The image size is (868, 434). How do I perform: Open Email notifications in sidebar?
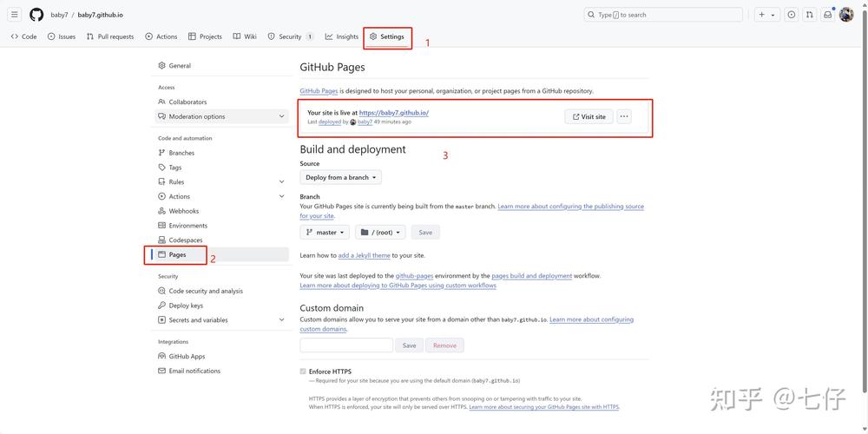tap(221, 371)
